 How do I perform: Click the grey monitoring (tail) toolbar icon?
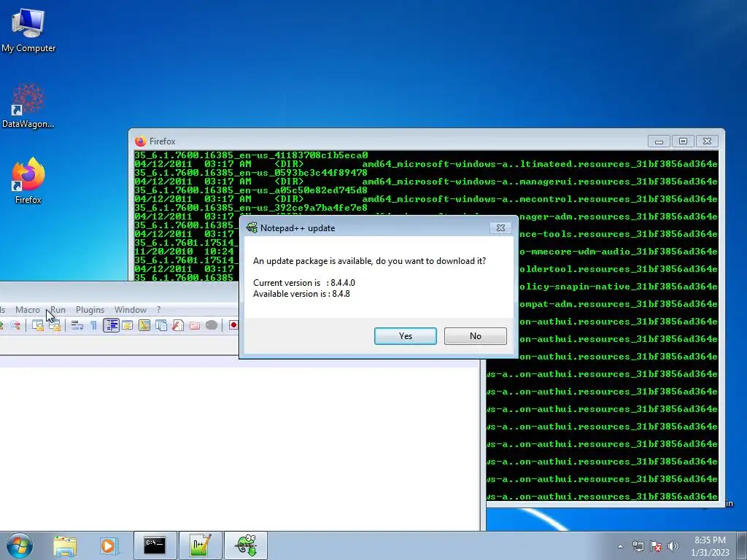(x=212, y=325)
